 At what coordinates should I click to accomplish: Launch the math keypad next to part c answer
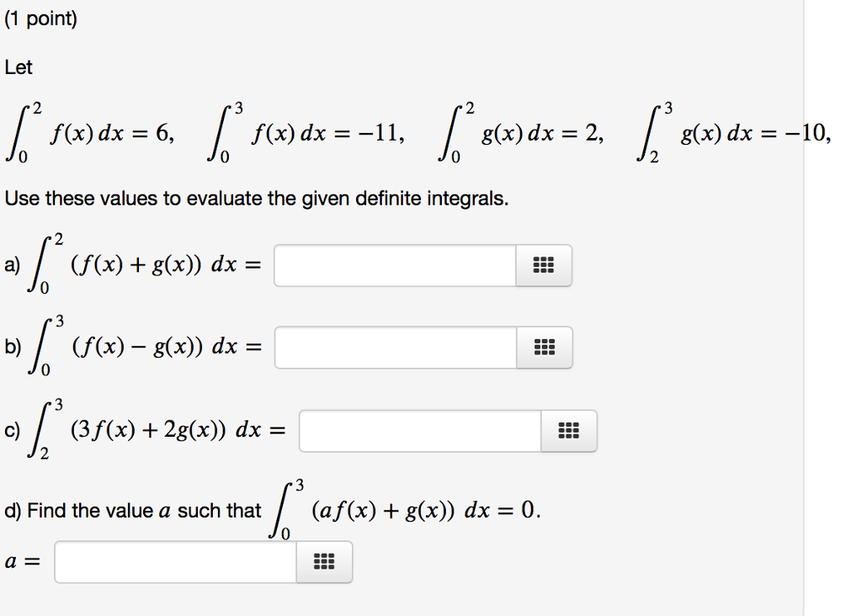(569, 431)
